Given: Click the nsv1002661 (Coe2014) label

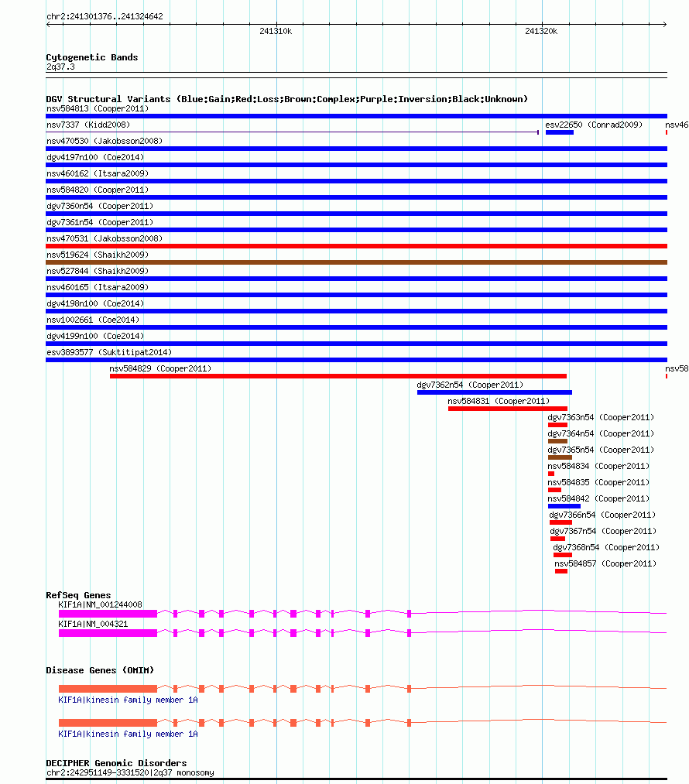Looking at the screenshot, I should point(93,320).
